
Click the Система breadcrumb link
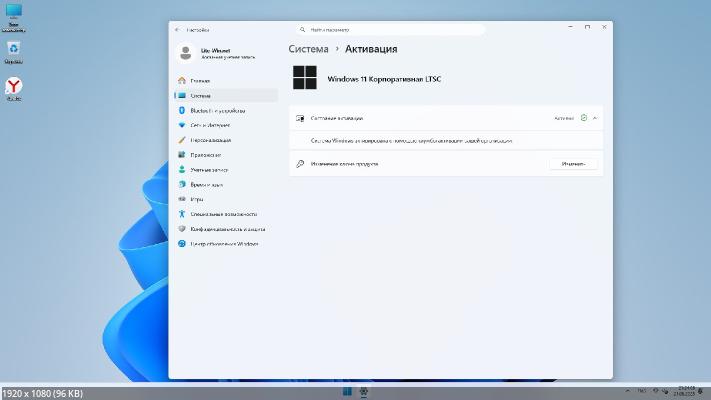click(x=309, y=48)
